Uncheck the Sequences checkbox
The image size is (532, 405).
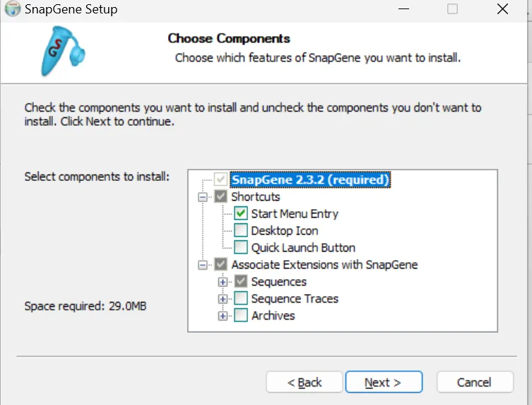[241, 281]
